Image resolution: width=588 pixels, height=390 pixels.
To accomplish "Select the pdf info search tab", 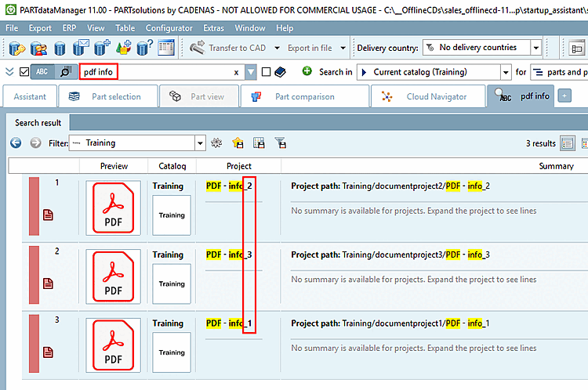I will [521, 96].
